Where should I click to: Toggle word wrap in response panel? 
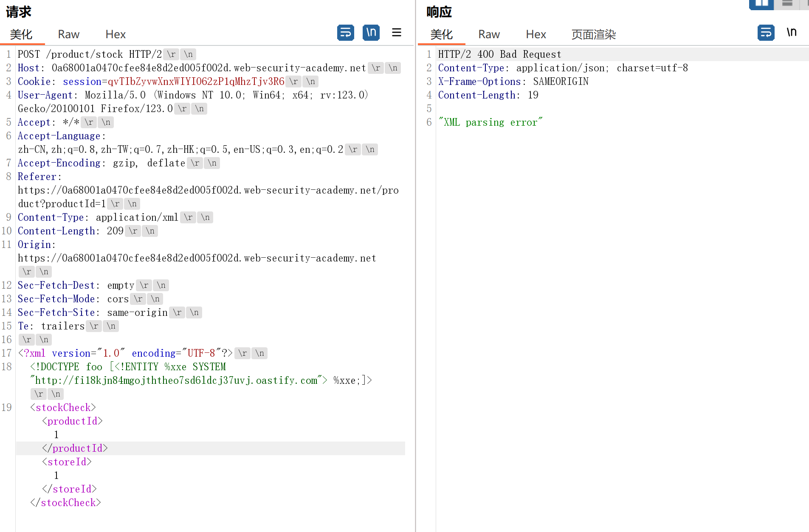click(766, 33)
